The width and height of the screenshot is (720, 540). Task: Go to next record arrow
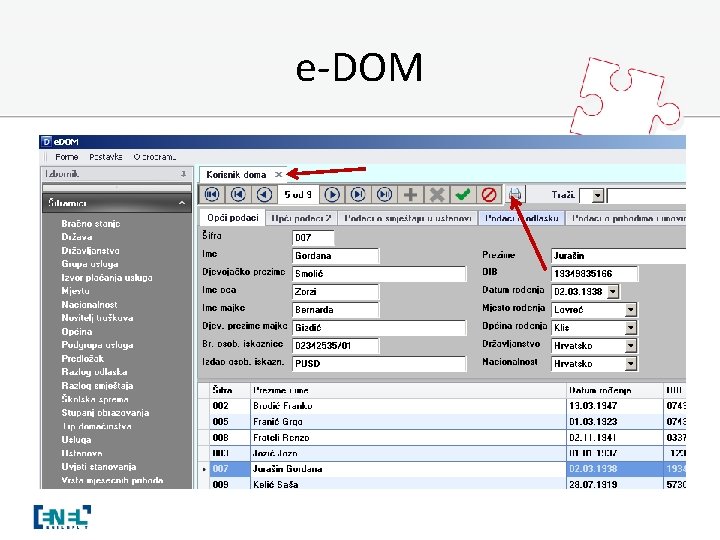pyautogui.click(x=332, y=195)
